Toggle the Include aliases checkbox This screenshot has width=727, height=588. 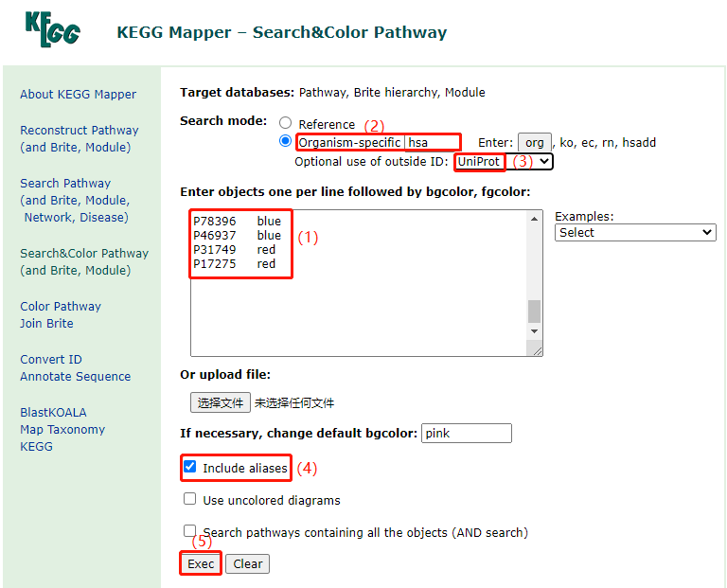190,468
